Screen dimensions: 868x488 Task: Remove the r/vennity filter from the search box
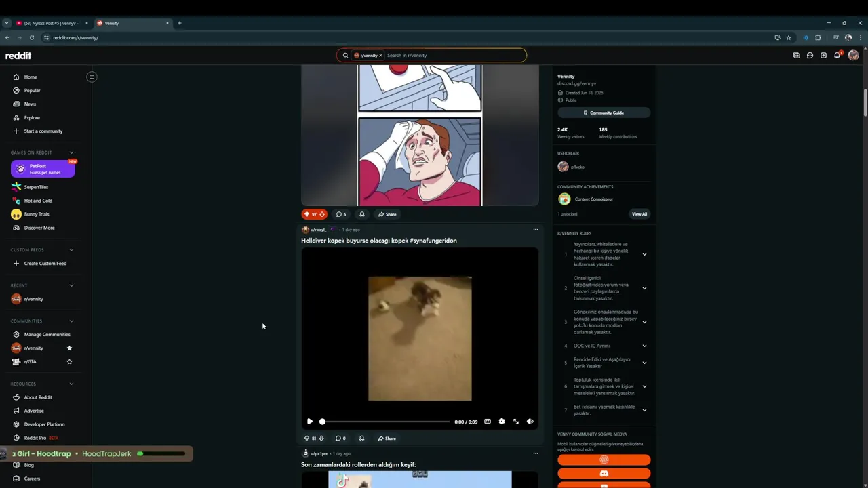click(380, 56)
